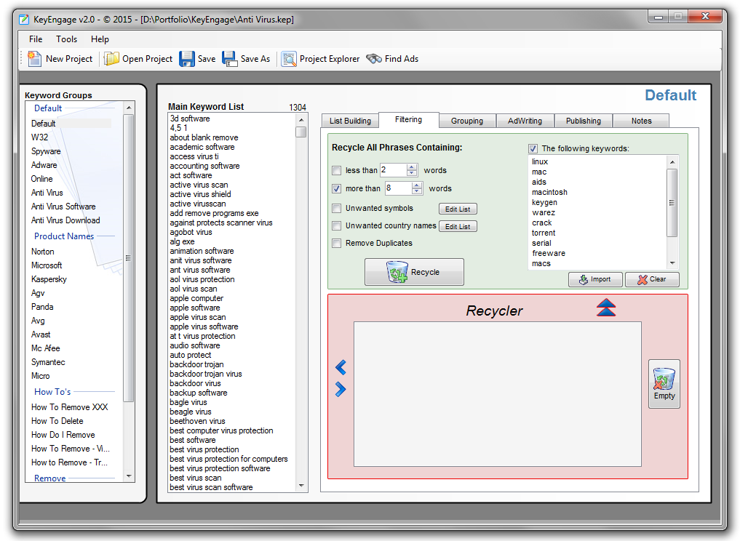Enable the 'less than' words checkbox
This screenshot has width=756, height=541.
[336, 171]
